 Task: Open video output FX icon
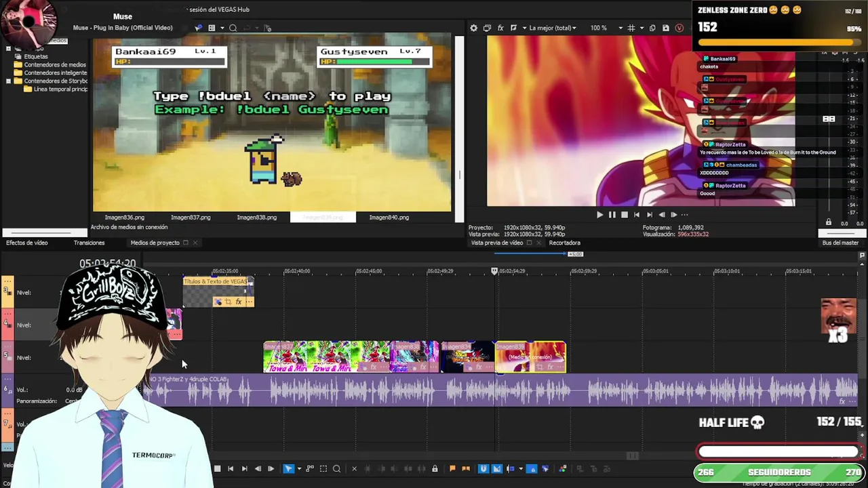(x=500, y=28)
